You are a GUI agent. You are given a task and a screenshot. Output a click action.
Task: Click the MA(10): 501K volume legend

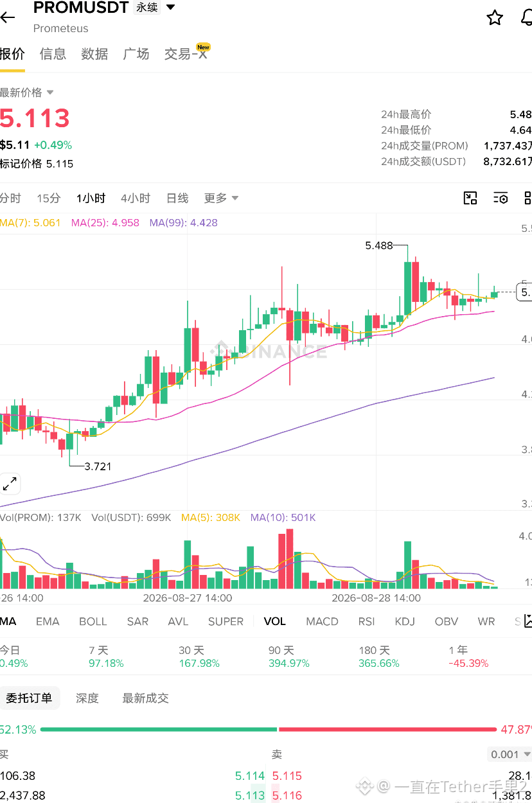(x=283, y=517)
